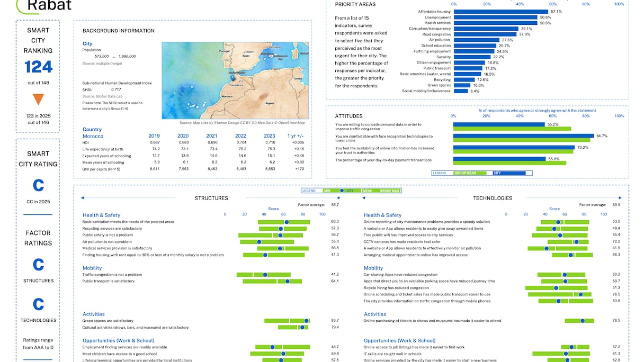Select the 2023 column header in the country table

click(269, 136)
